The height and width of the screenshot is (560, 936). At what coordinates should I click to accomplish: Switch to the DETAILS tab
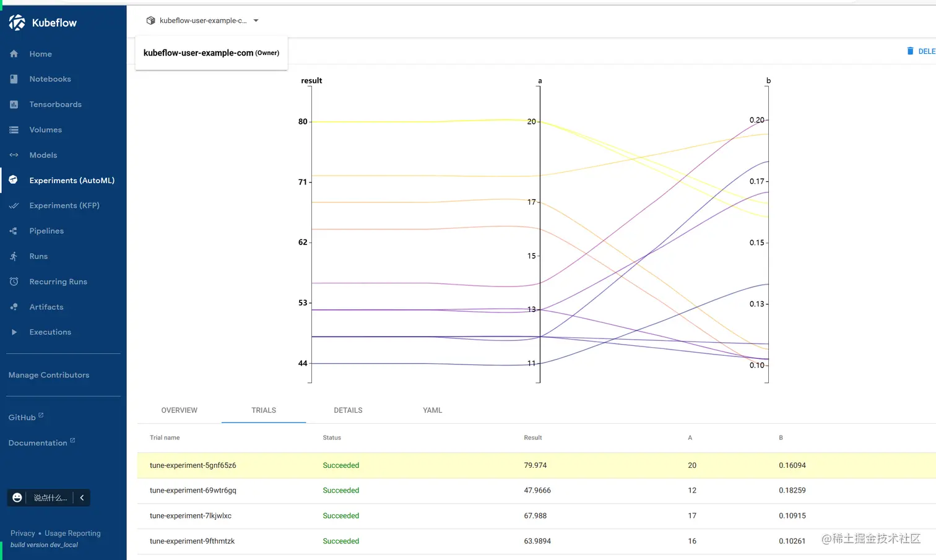click(348, 410)
